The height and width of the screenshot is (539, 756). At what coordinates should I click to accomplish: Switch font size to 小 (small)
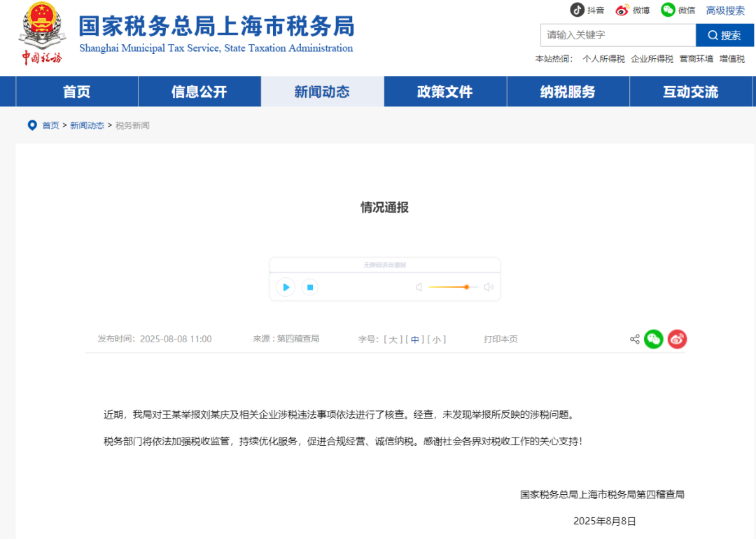(x=435, y=339)
